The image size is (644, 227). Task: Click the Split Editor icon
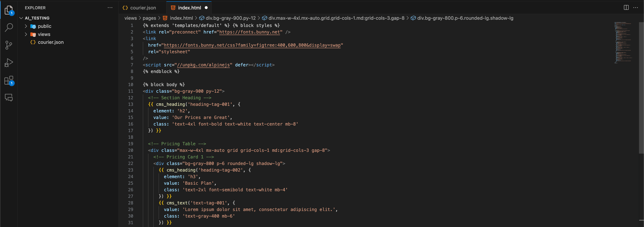point(626,7)
